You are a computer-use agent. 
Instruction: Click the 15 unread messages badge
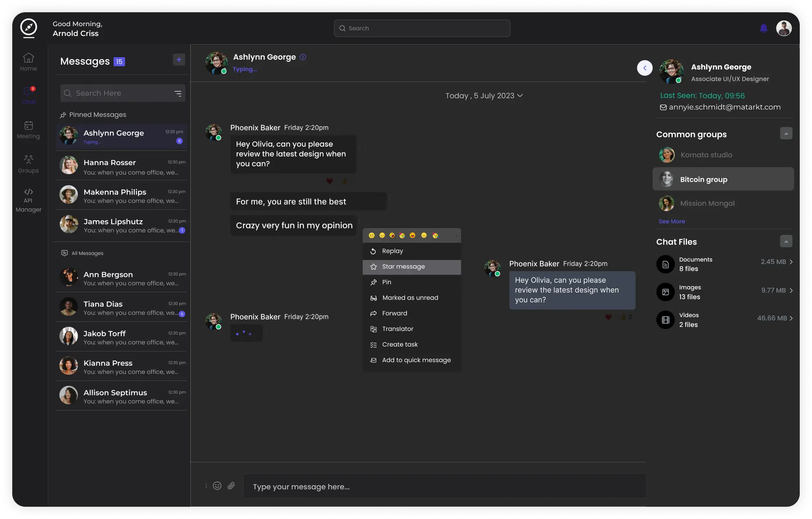click(x=119, y=62)
